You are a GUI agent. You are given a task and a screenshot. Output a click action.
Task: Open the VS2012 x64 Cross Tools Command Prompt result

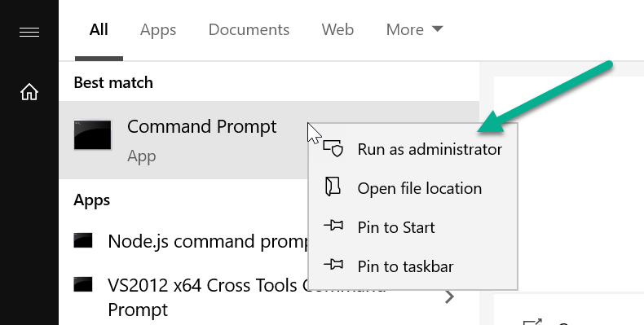point(269,296)
